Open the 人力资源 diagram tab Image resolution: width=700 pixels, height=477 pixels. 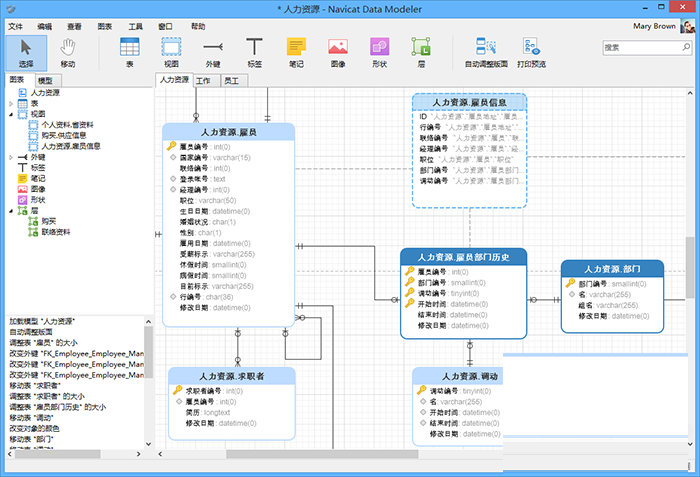(x=174, y=80)
